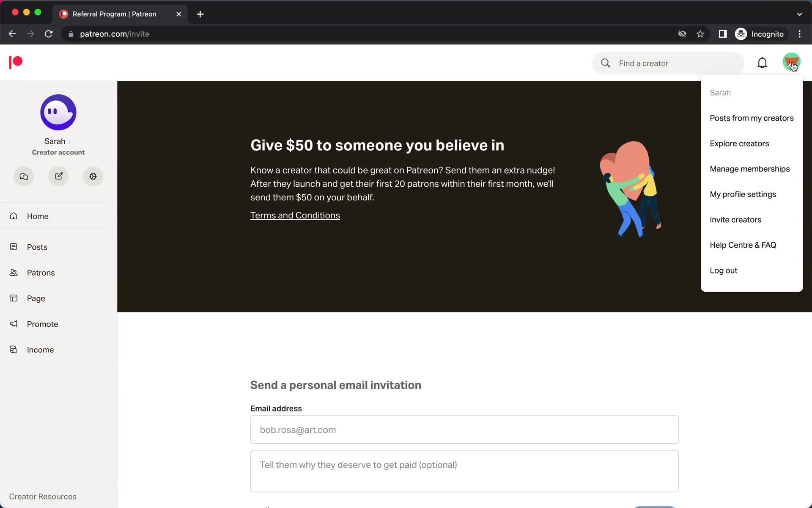812x508 pixels.
Task: Click the Income sidebar icon
Action: coord(14,349)
